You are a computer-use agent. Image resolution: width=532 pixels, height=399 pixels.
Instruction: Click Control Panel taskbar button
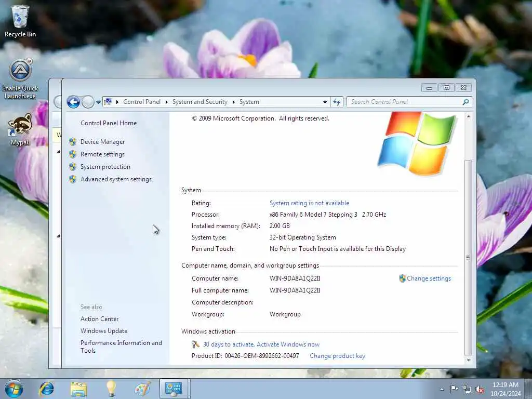tap(174, 389)
